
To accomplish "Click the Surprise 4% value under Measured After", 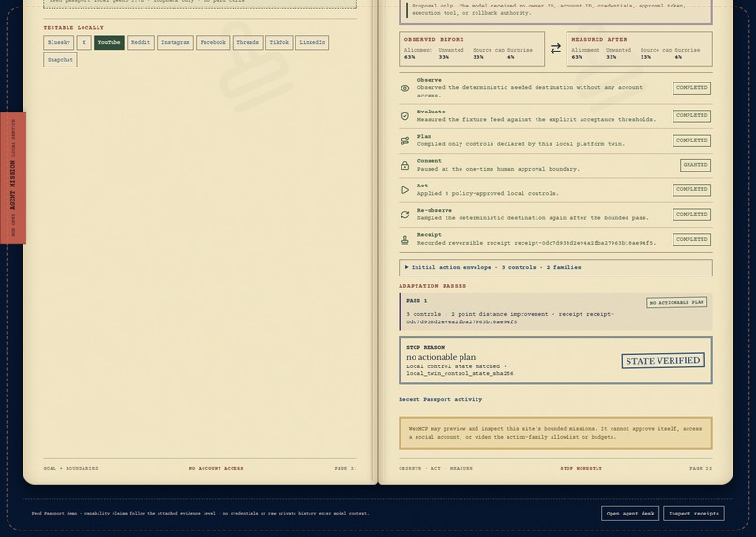I will pos(678,57).
